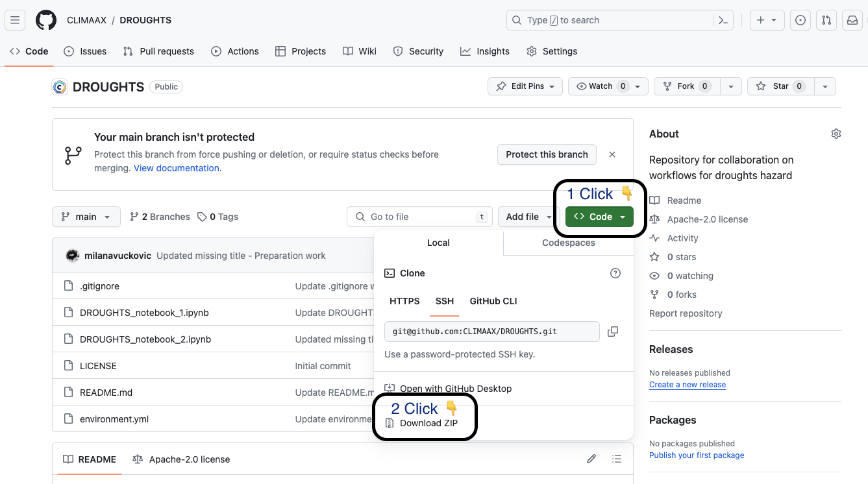The image size is (868, 484).
Task: Click the GitHub Octocat logo
Action: point(45,20)
